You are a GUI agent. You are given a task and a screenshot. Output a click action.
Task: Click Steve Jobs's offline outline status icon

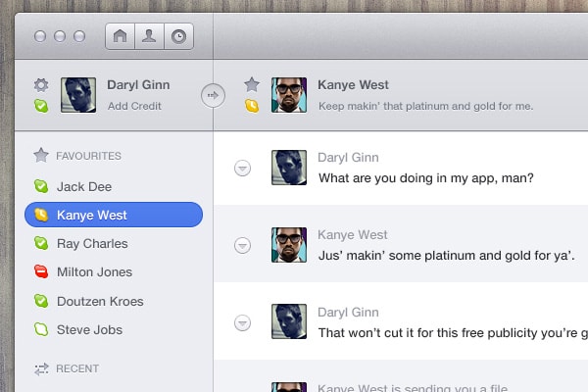coord(41,329)
